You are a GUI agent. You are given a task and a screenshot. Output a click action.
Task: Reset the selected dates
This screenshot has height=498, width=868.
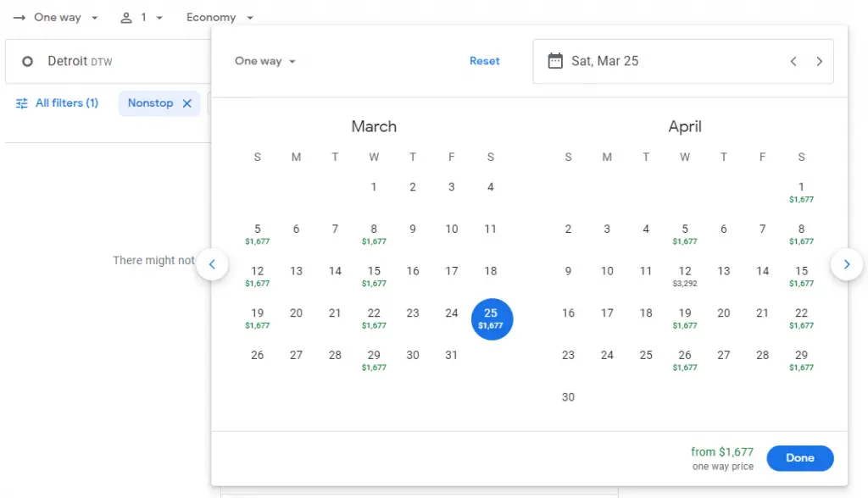484,61
